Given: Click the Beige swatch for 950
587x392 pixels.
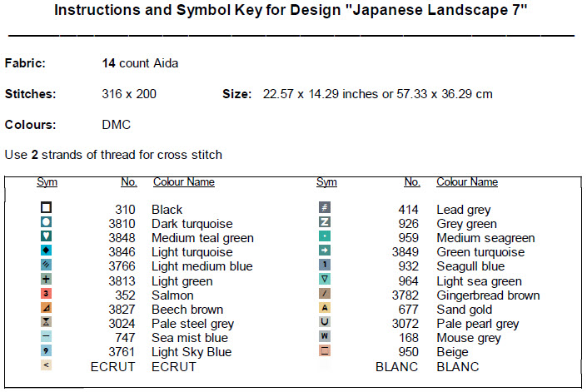Looking at the screenshot, I should [x=326, y=351].
